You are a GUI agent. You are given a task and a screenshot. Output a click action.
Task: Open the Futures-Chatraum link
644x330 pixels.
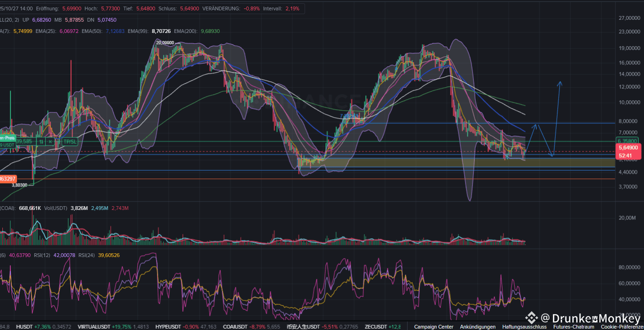pyautogui.click(x=573, y=327)
